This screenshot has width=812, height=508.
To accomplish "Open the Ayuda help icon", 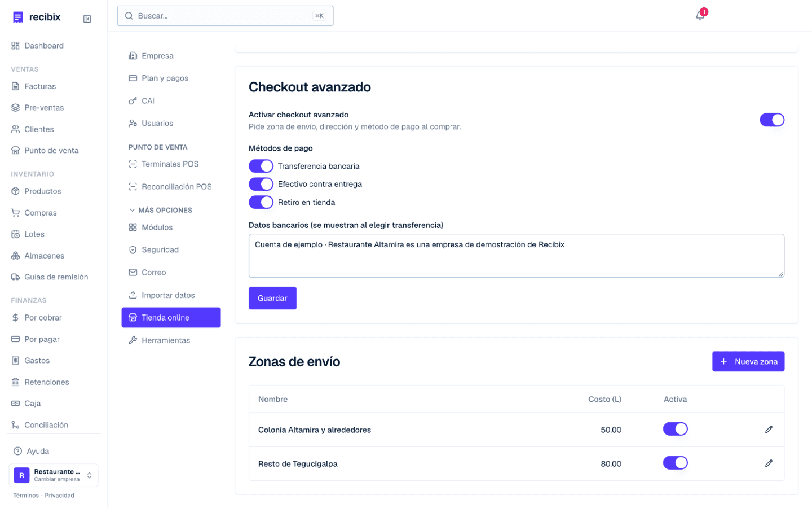I will 17,451.
